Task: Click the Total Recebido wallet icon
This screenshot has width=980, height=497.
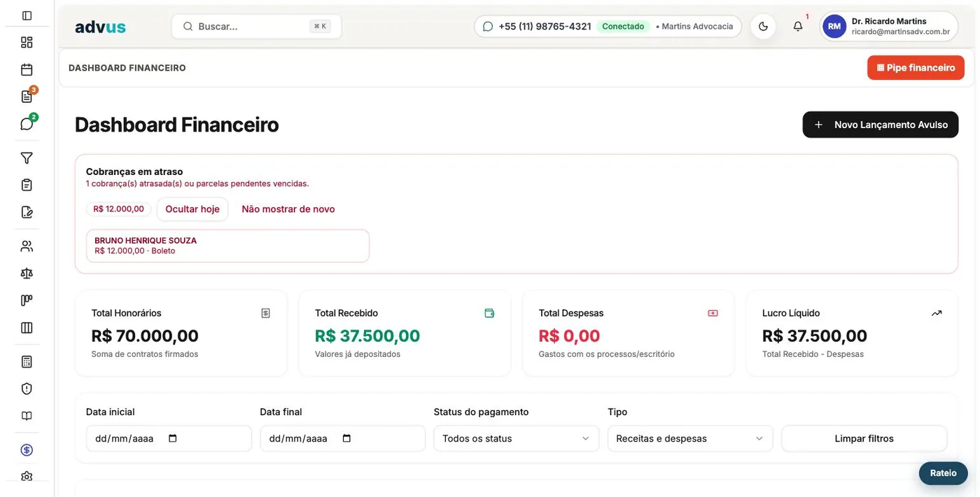Action: [489, 313]
